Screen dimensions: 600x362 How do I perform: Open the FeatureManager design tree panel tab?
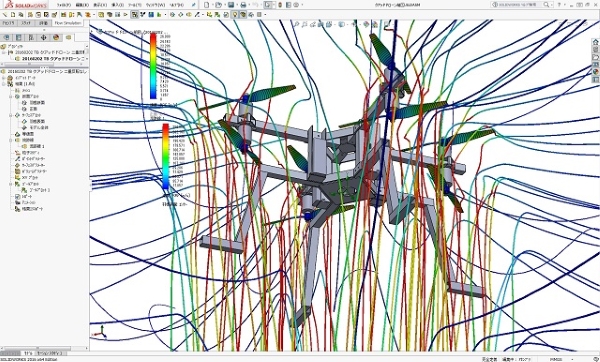[6, 38]
